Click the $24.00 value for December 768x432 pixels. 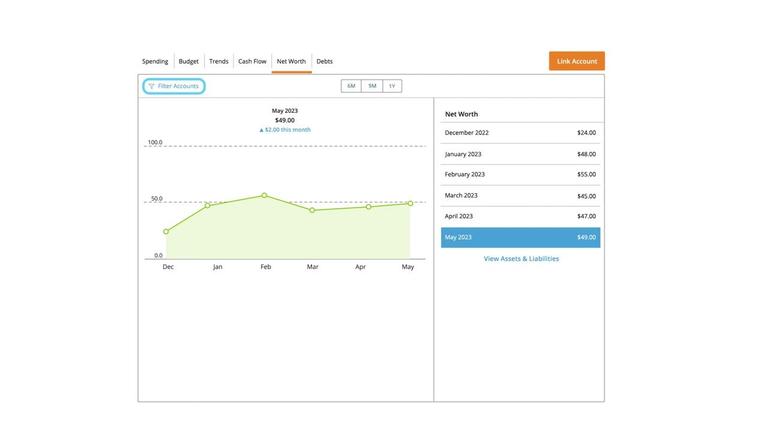pyautogui.click(x=586, y=133)
